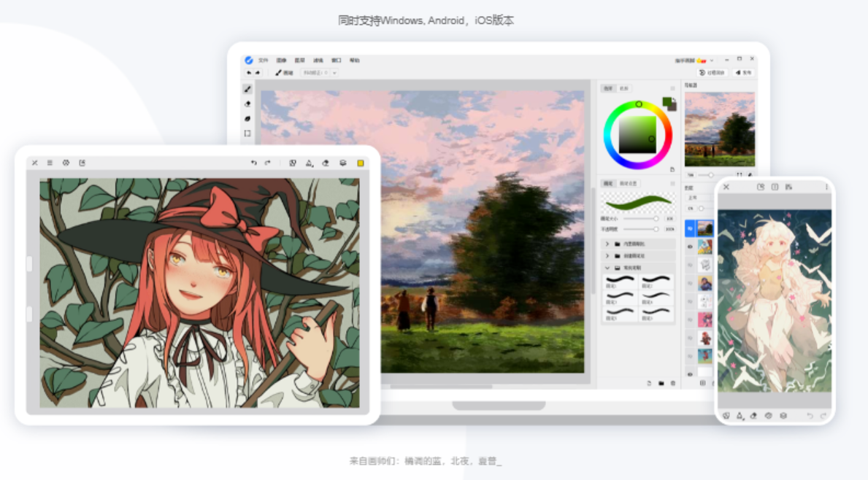868x480 pixels.
Task: Click the folder icon below the brush list
Action: click(x=661, y=383)
